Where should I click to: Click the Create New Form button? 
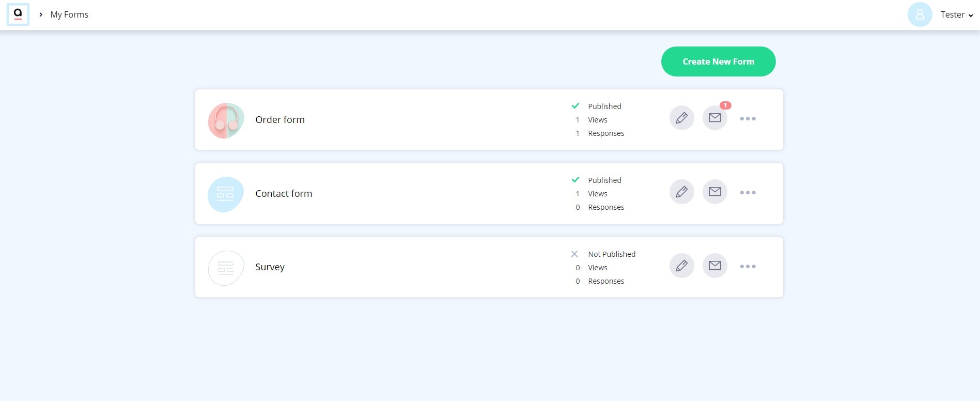(718, 61)
